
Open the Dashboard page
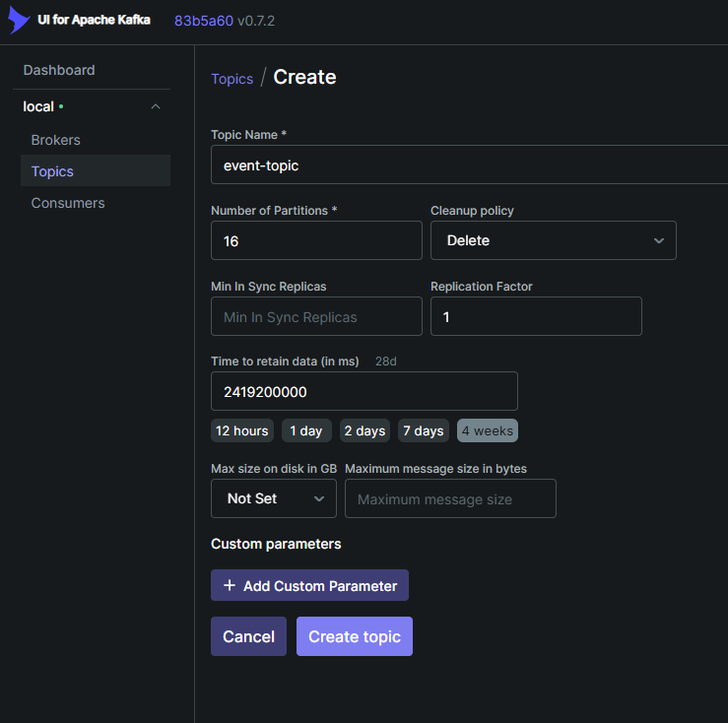click(x=59, y=70)
